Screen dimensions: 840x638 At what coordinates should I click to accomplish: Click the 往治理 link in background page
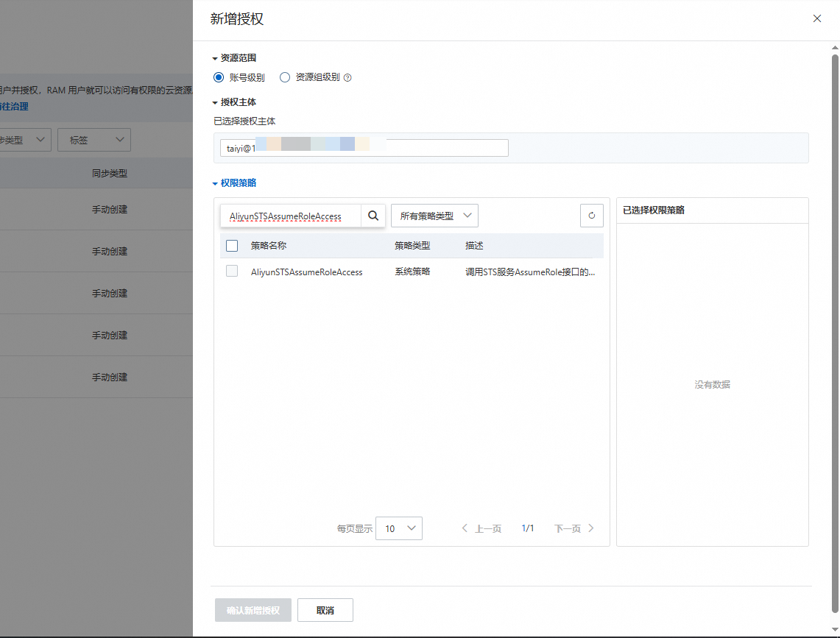[x=14, y=107]
